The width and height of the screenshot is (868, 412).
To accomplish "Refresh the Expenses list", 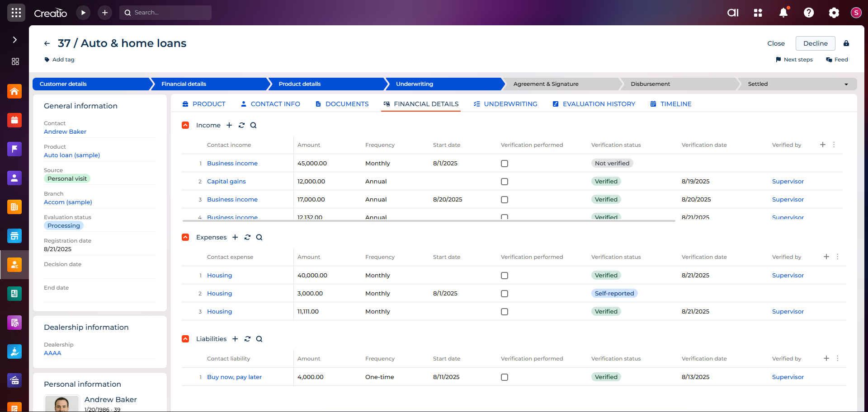I will click(247, 237).
